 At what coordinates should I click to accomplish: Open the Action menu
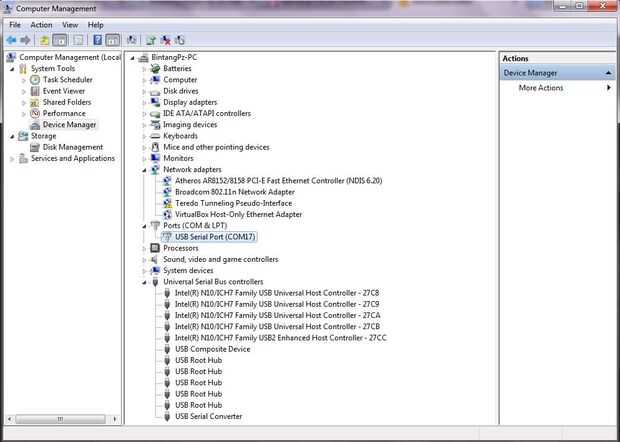click(41, 25)
